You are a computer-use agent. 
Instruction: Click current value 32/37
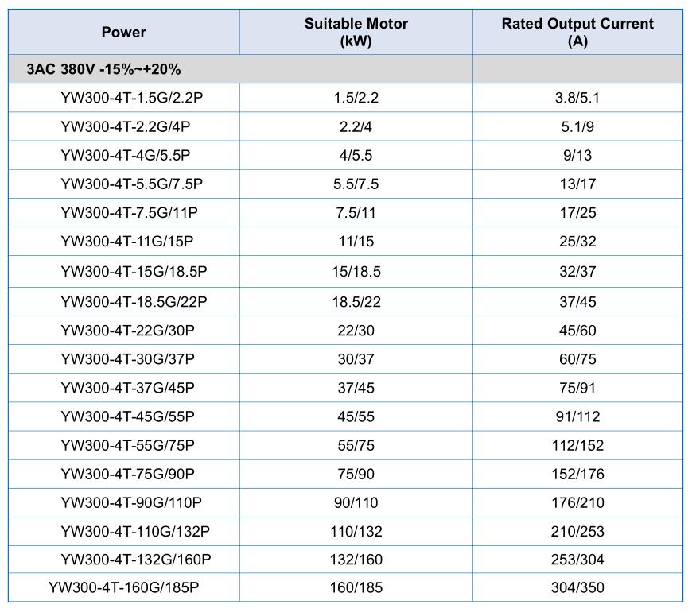(577, 271)
